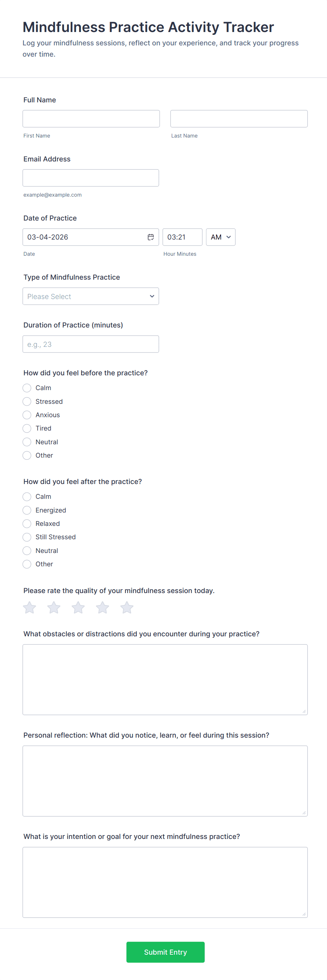Rate the session one star

30,607
